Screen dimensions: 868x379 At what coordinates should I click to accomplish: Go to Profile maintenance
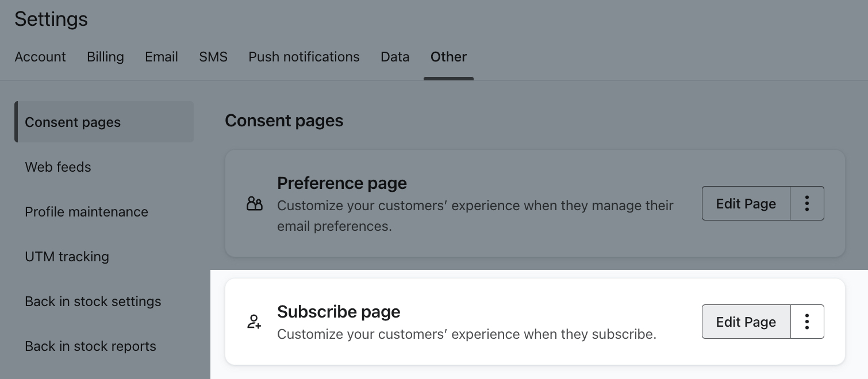86,211
